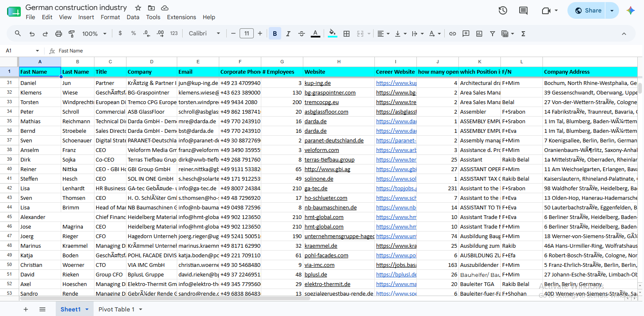Open the comments panel icon

click(523, 11)
